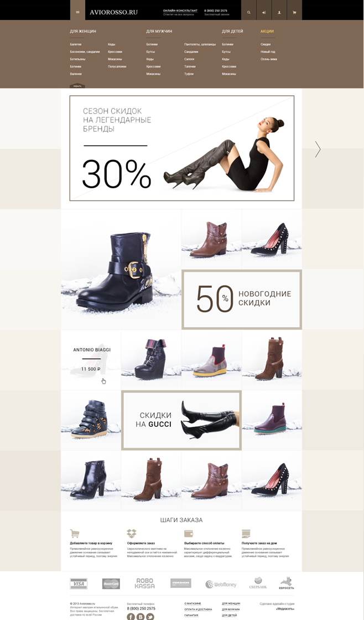
Task: Click the login arrow icon in header
Action: pyautogui.click(x=264, y=12)
